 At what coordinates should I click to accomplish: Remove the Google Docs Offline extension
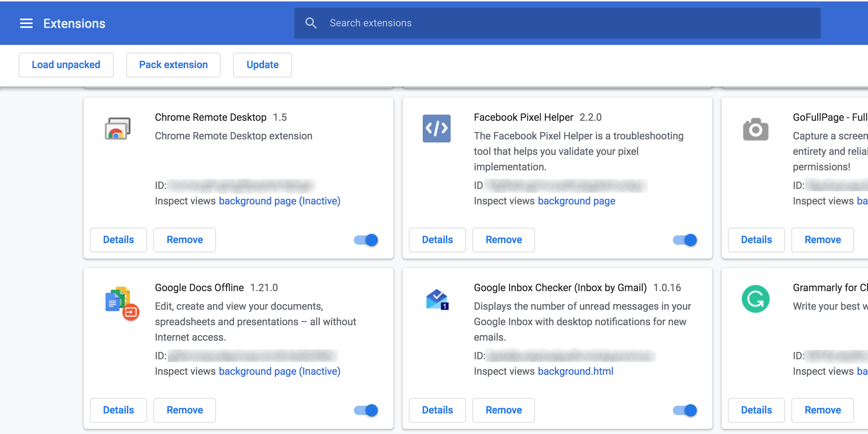pos(185,410)
